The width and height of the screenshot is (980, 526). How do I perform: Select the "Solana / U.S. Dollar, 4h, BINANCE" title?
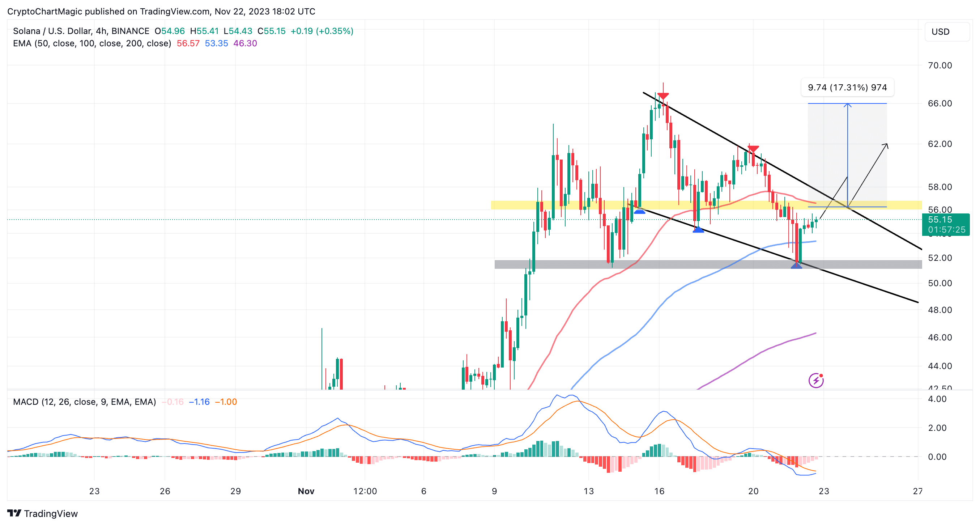(x=81, y=31)
